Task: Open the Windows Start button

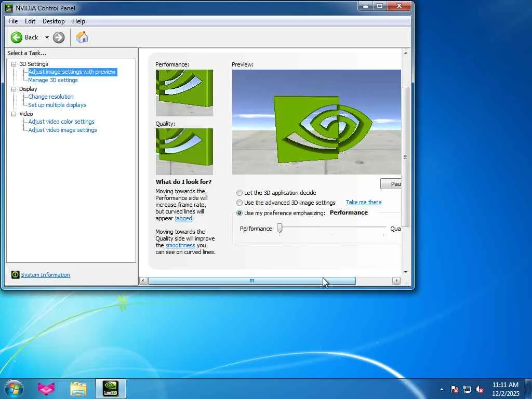Action: (14, 389)
